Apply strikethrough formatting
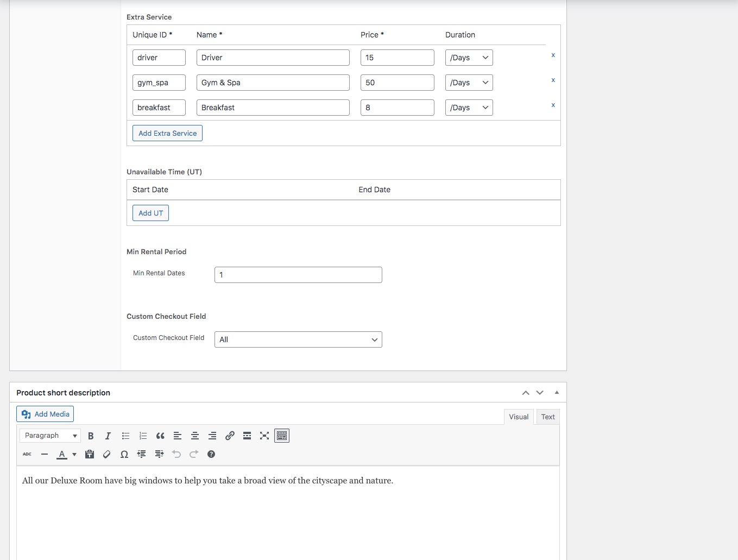Viewport: 738px width, 560px height. click(27, 454)
